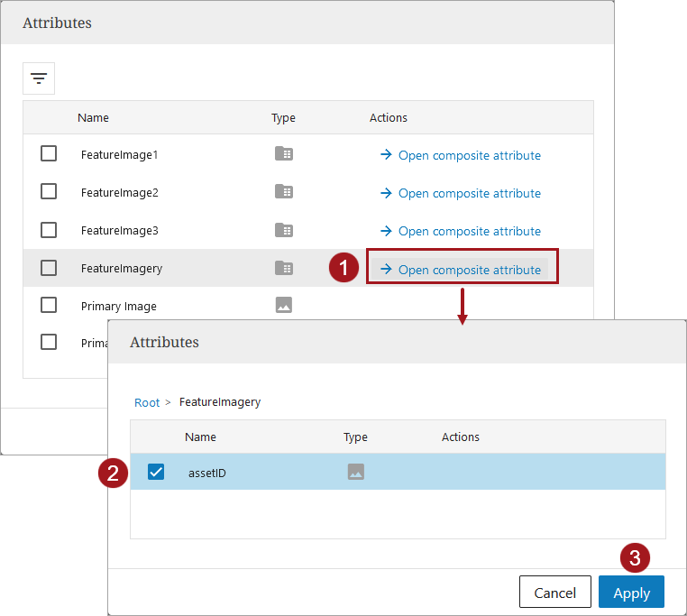Navigate to Root in the breadcrumb

click(147, 402)
